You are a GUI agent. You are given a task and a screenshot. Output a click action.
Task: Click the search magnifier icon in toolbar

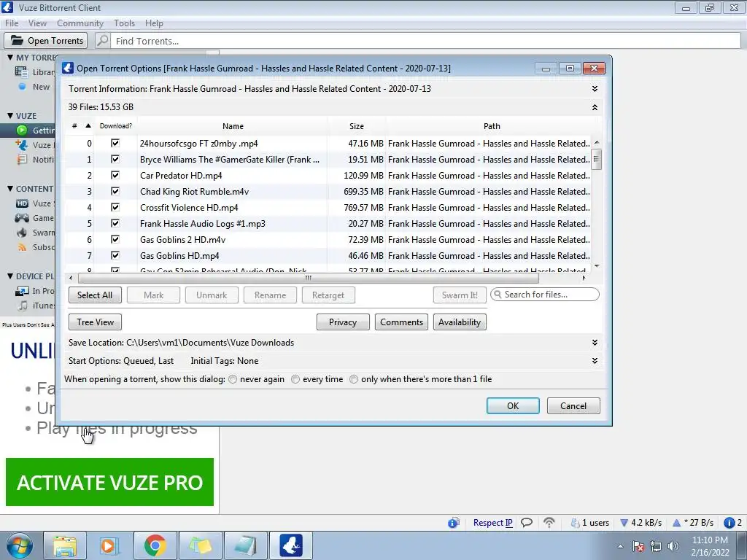pos(102,41)
